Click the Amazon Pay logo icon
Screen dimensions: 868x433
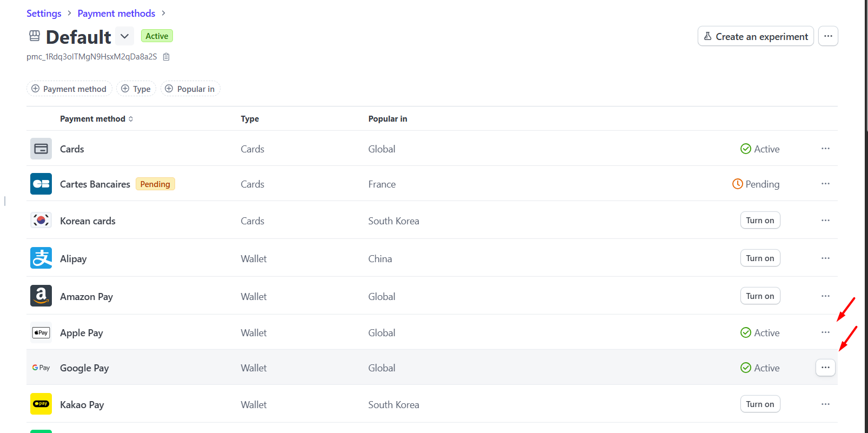[41, 296]
